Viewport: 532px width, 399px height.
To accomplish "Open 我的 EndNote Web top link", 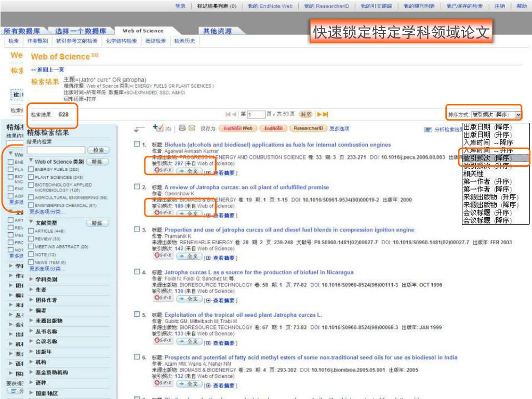I will click(270, 6).
